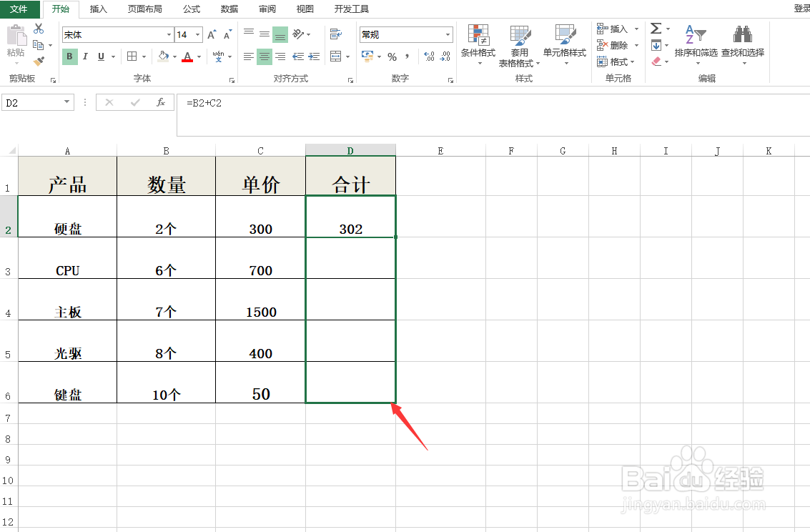Toggle Bold formatting
810x532 pixels.
tap(70, 56)
